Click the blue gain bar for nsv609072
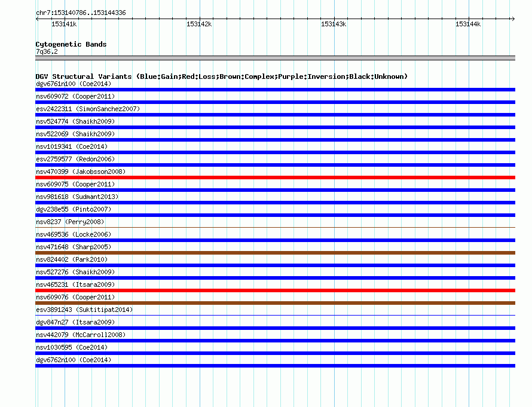 (275, 102)
